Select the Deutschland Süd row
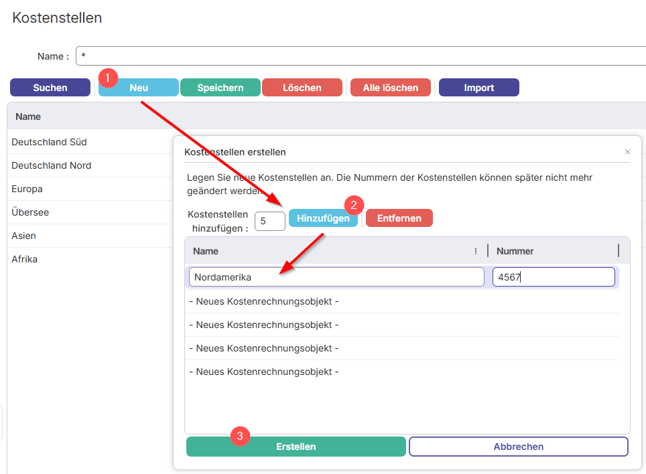Screen dimensions: 646x474 pyautogui.click(x=49, y=142)
